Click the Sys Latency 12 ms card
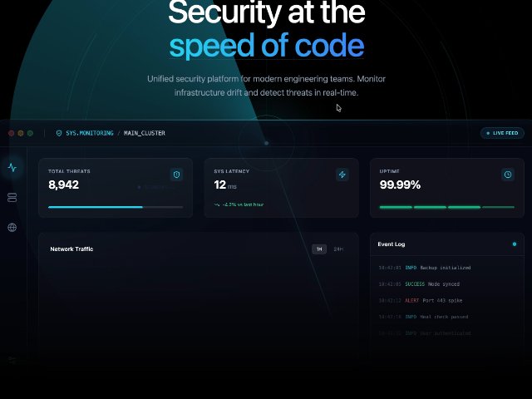Screen dimensions: 532x399 point(281,188)
